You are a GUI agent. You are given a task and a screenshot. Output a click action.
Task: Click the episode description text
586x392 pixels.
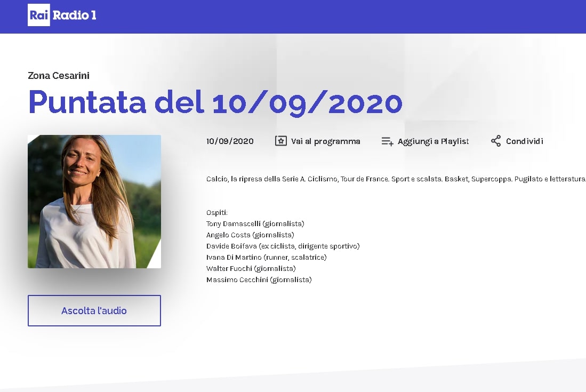396,179
